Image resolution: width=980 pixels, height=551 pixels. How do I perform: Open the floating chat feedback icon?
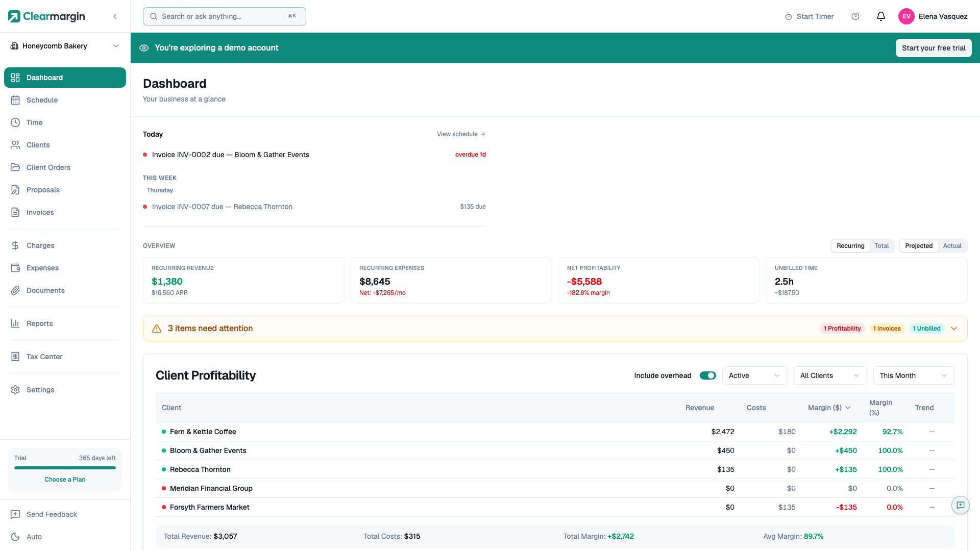(960, 505)
